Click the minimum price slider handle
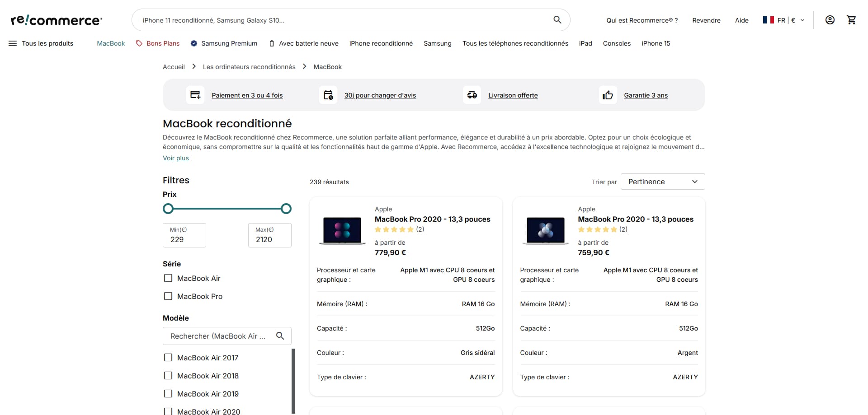The image size is (868, 415). pyautogui.click(x=168, y=209)
